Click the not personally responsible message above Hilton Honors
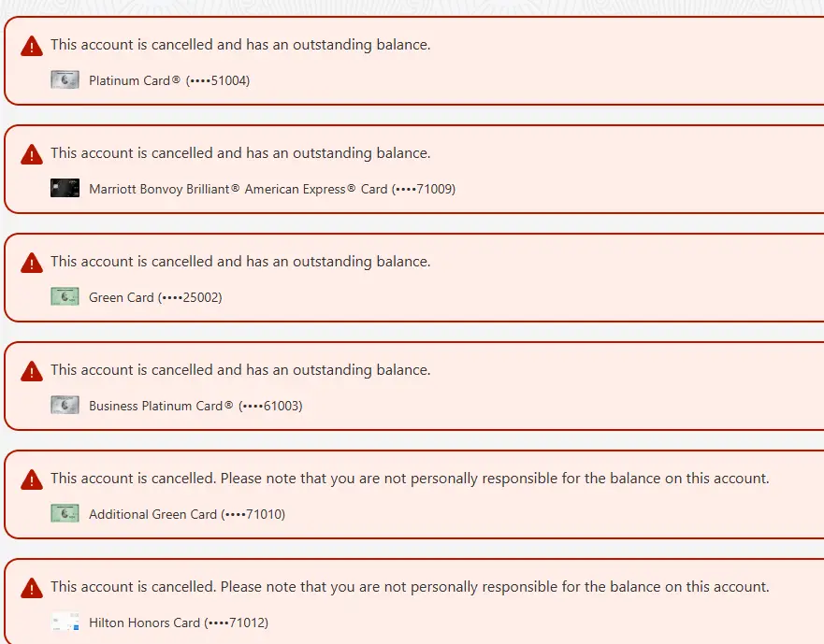The height and width of the screenshot is (644, 824). pyautogui.click(x=410, y=587)
